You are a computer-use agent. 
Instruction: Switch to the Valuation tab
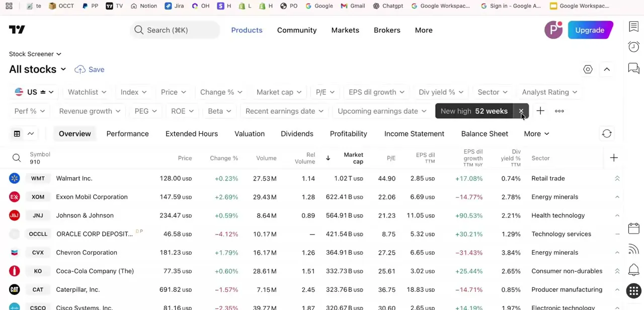pyautogui.click(x=250, y=134)
